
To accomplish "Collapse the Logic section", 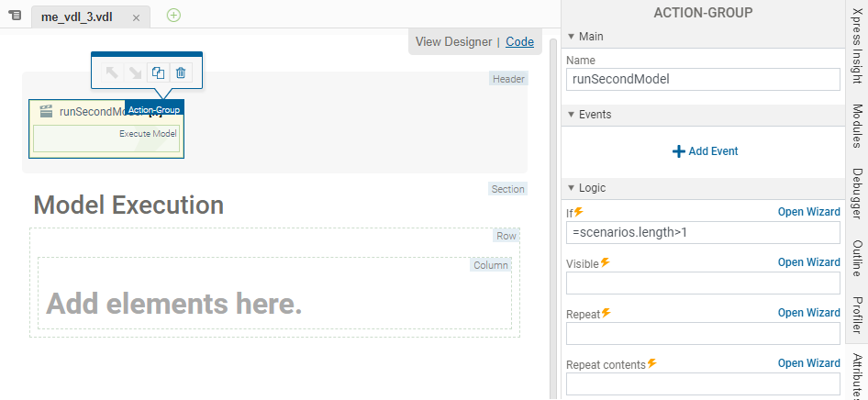I will coord(571,188).
